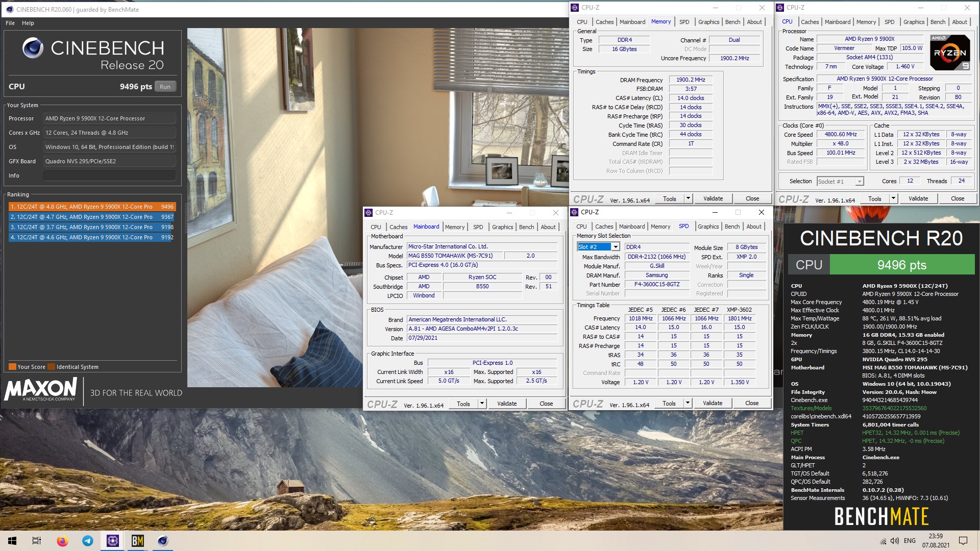This screenshot has width=980, height=551.
Task: Close the CPU-Z Memory window
Action: point(762,8)
